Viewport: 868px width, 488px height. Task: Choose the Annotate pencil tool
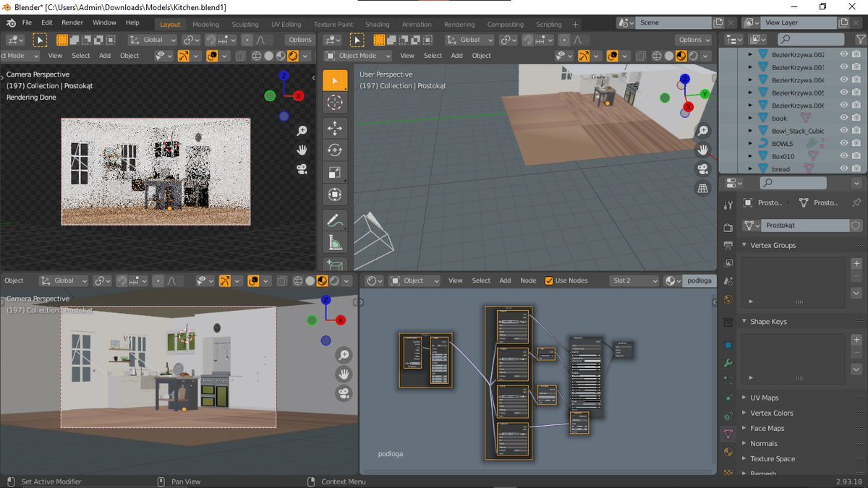pos(334,221)
